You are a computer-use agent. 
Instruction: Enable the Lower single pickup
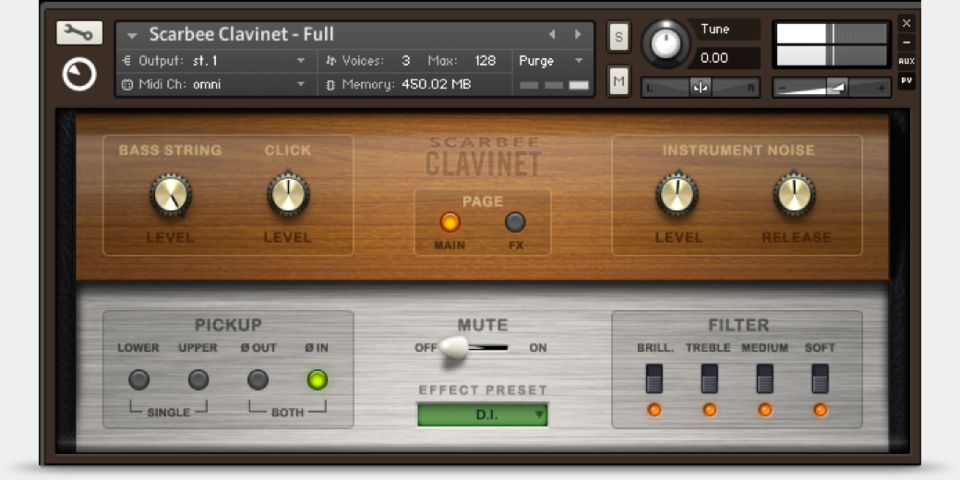pyautogui.click(x=139, y=380)
